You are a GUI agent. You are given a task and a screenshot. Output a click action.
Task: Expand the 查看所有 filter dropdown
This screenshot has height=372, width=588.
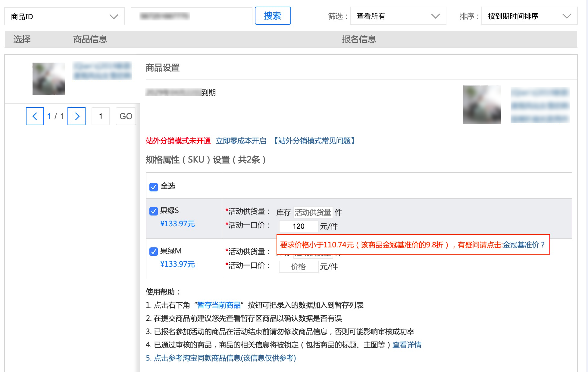click(398, 16)
